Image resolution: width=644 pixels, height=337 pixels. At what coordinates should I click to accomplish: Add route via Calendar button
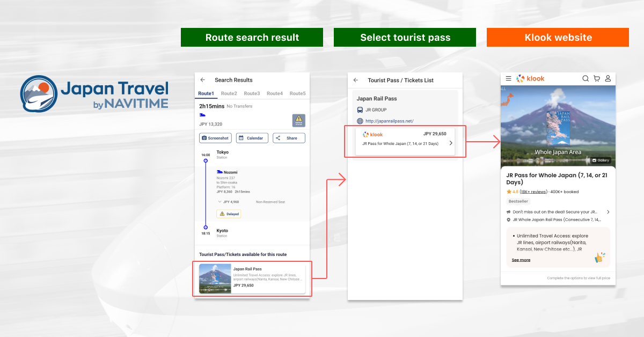[x=252, y=138]
